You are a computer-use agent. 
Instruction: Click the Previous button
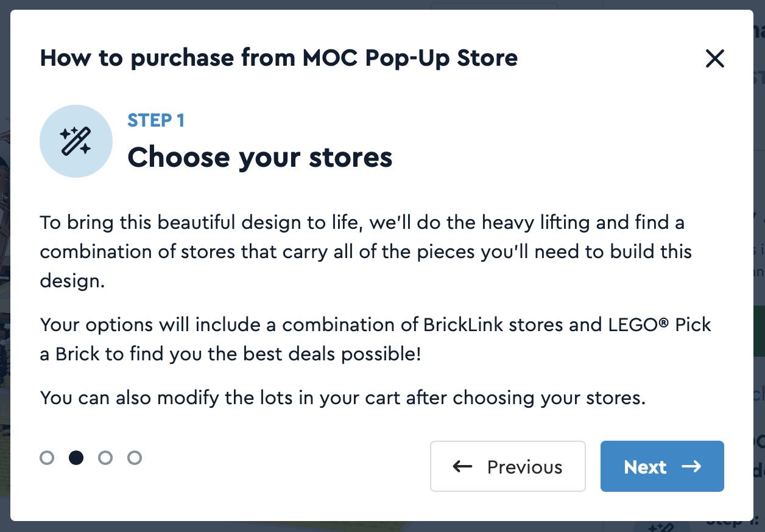point(507,466)
